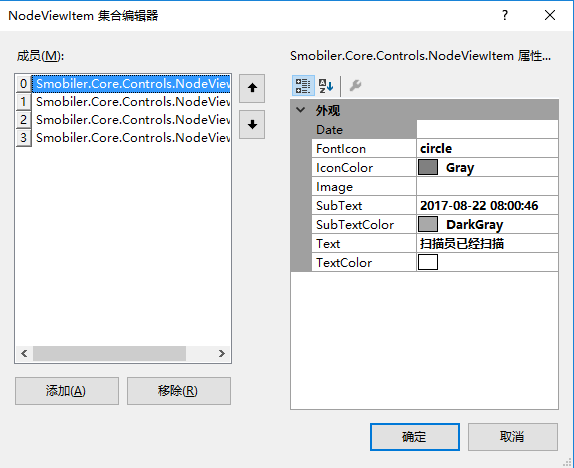Open the Property Pages wrench icon
The height and width of the screenshot is (468, 574).
click(x=355, y=86)
